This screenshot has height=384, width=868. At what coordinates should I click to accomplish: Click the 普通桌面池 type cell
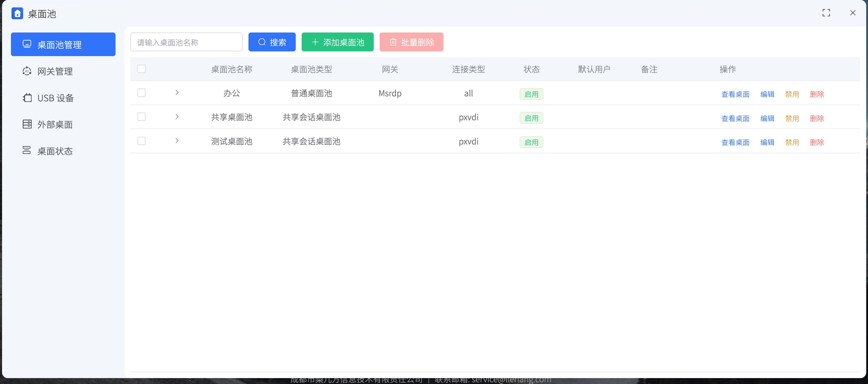311,93
